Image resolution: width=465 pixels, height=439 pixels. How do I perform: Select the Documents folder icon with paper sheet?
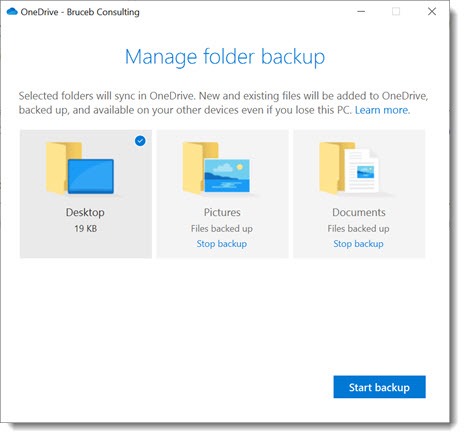tap(349, 168)
